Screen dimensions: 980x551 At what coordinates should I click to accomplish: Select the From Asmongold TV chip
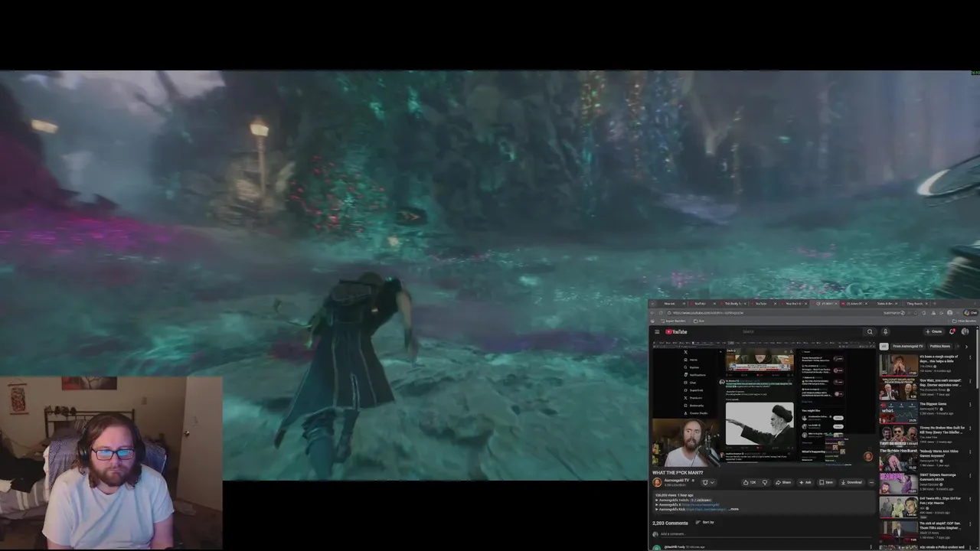click(908, 346)
